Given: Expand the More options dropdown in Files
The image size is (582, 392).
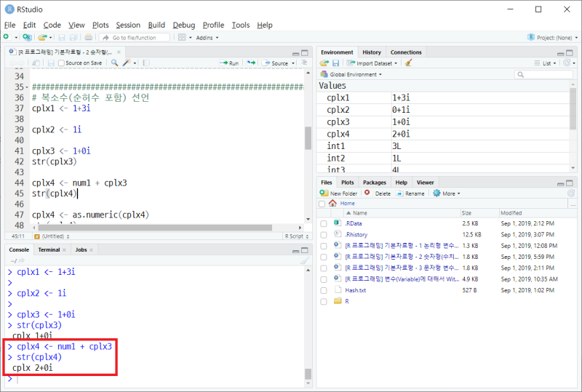Looking at the screenshot, I should pos(447,193).
